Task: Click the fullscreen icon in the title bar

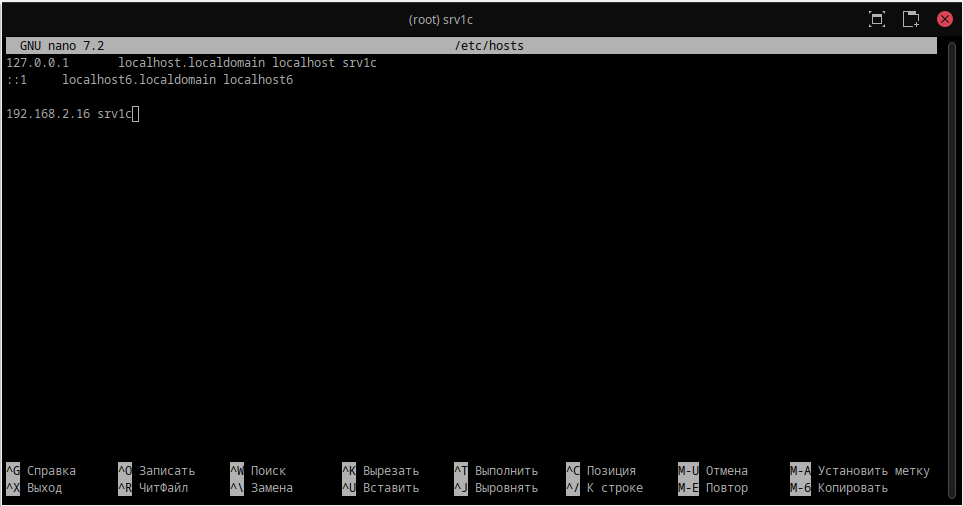Action: click(877, 19)
